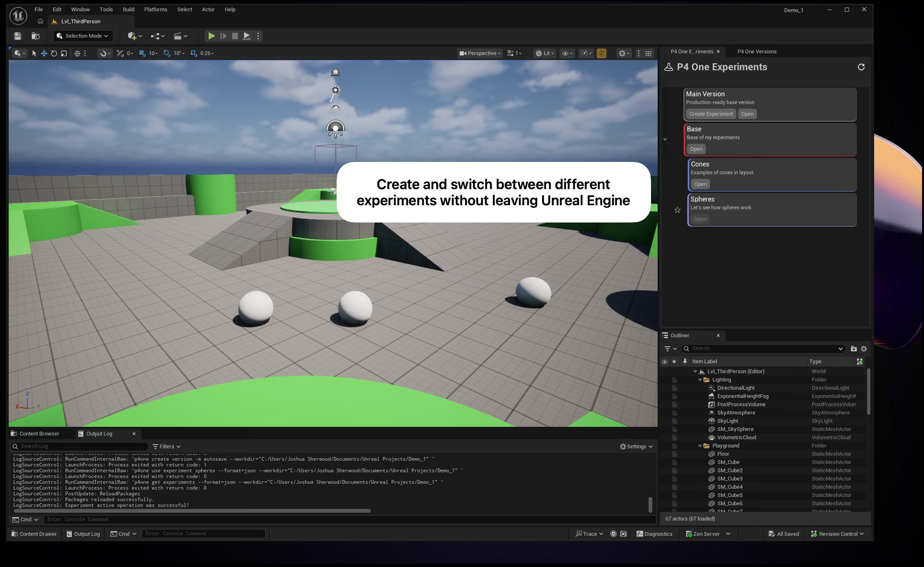Switch to the Content Browser tab
This screenshot has height=567, width=924.
point(35,434)
